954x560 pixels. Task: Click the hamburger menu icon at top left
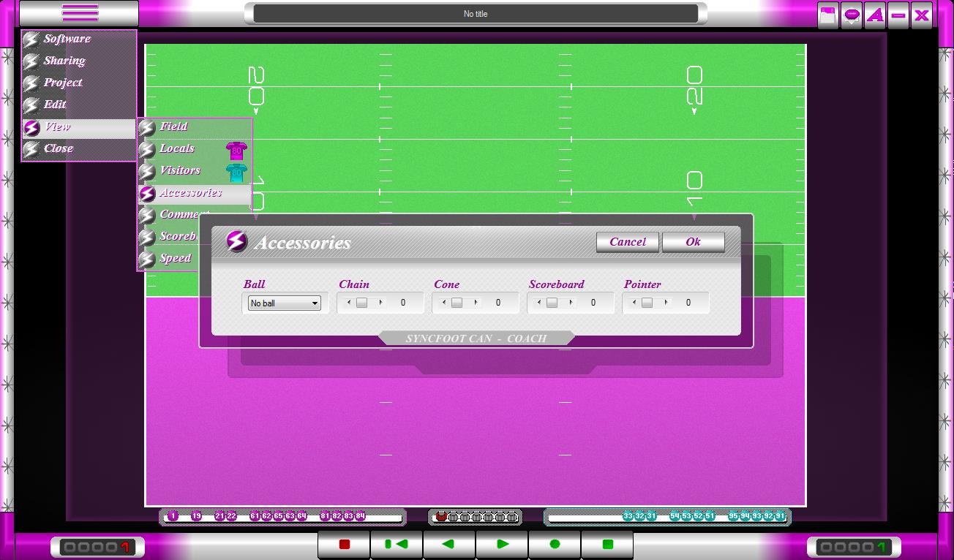point(80,13)
